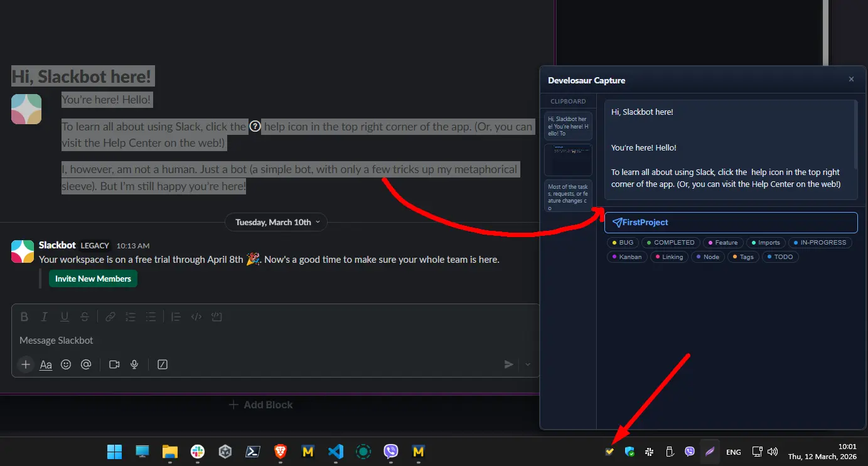Record an audio clip with microphone icon
The height and width of the screenshot is (466, 868).
[x=134, y=364]
